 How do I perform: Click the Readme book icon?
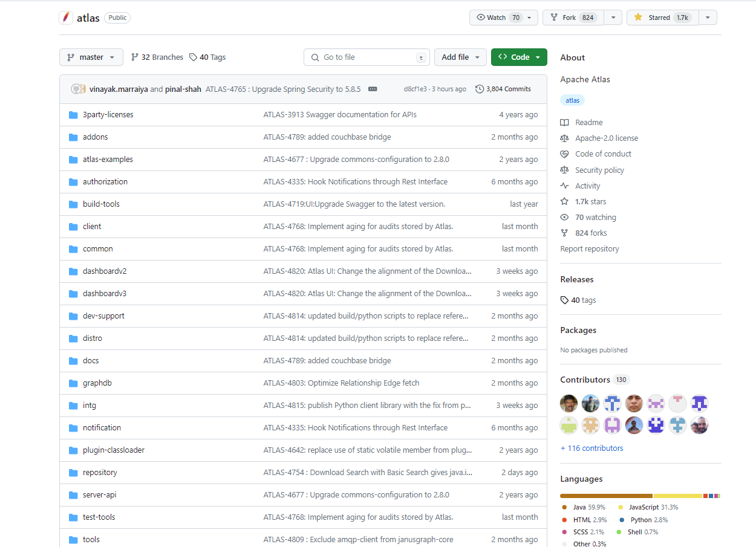click(x=564, y=122)
